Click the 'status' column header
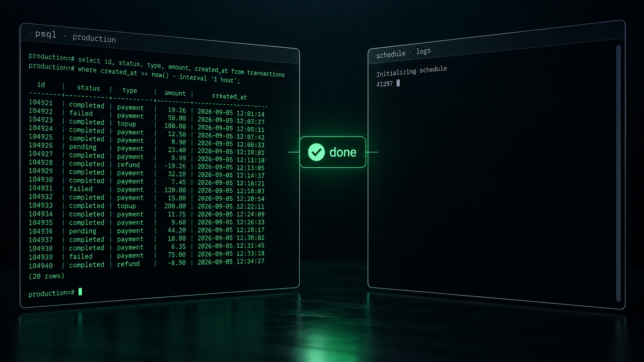Image resolution: width=644 pixels, height=362 pixels. click(x=89, y=88)
